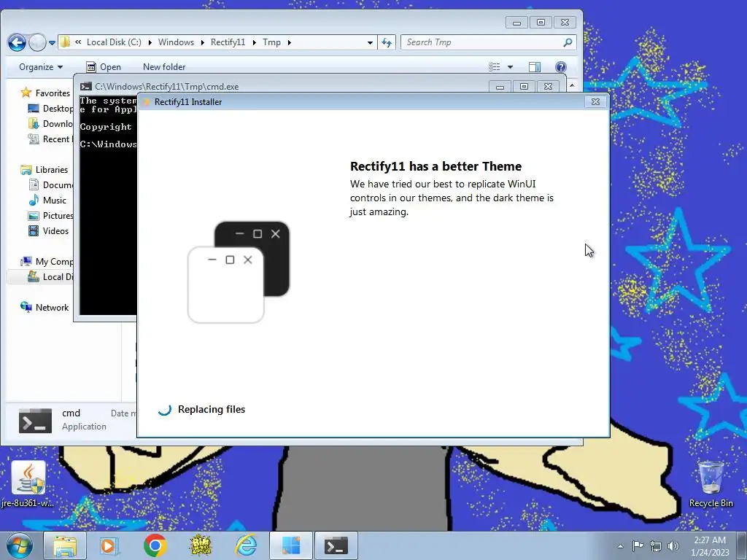This screenshot has width=747, height=560.
Task: Open the Music library
Action: click(47, 201)
